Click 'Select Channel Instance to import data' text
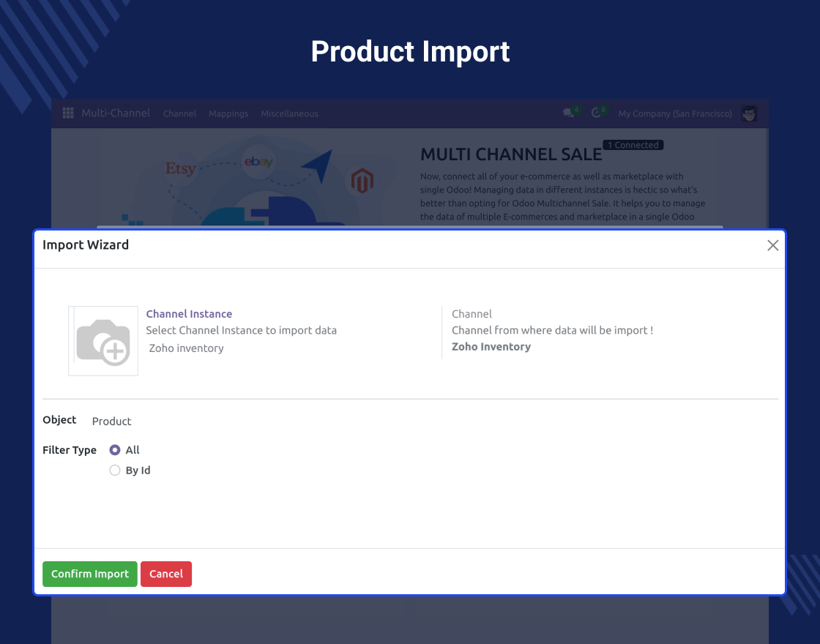This screenshot has width=820, height=644. [241, 330]
